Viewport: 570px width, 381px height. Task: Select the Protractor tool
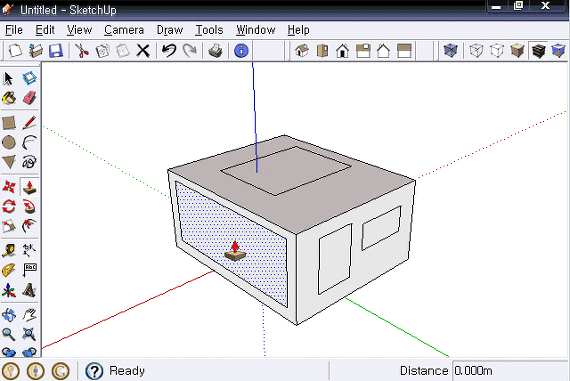9,270
